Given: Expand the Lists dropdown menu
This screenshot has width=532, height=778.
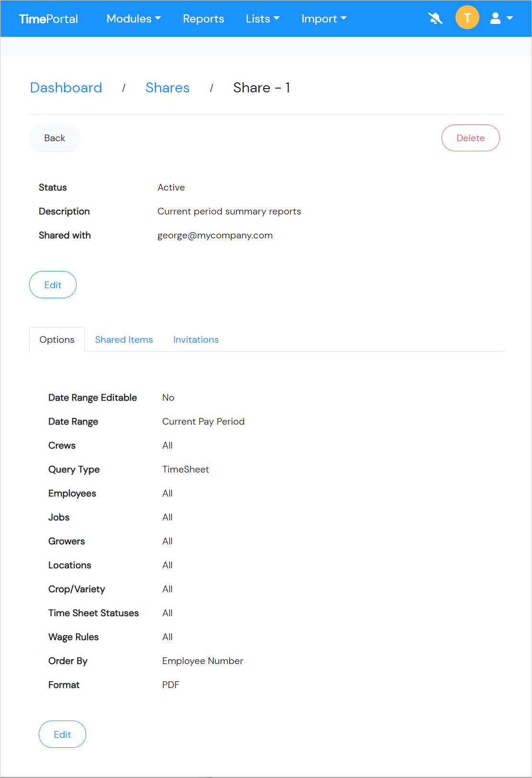Looking at the screenshot, I should [x=263, y=19].
